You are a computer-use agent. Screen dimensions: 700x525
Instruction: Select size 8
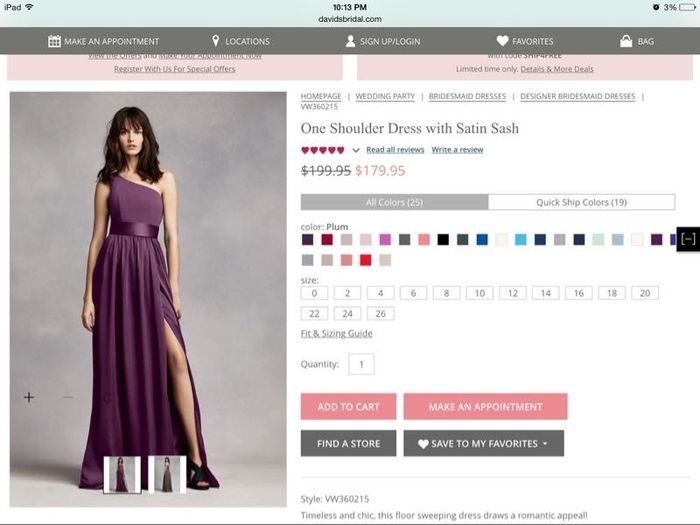(x=446, y=293)
